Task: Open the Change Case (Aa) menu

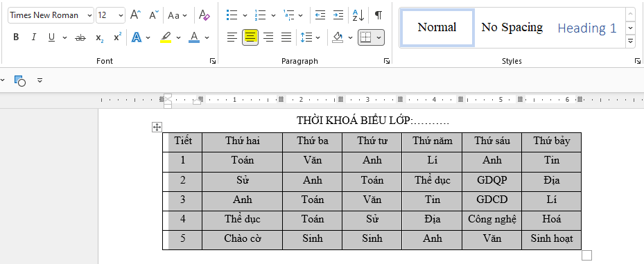Action: (177, 15)
